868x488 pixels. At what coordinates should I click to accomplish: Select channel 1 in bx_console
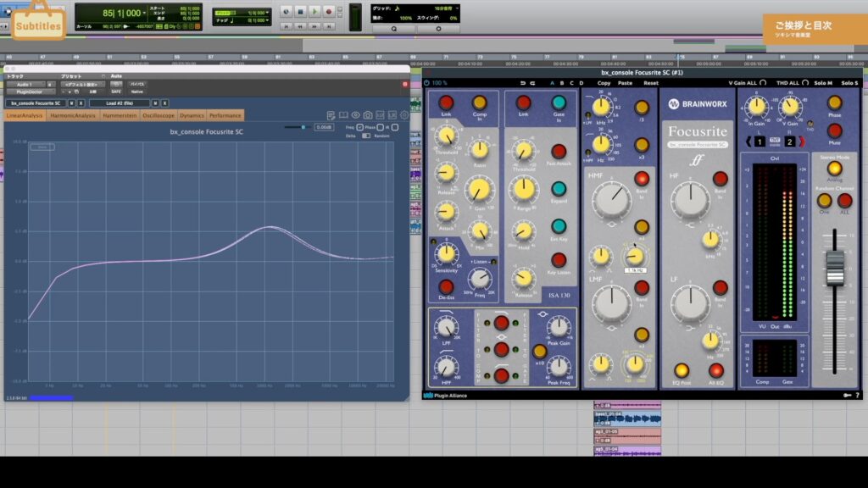(760, 141)
